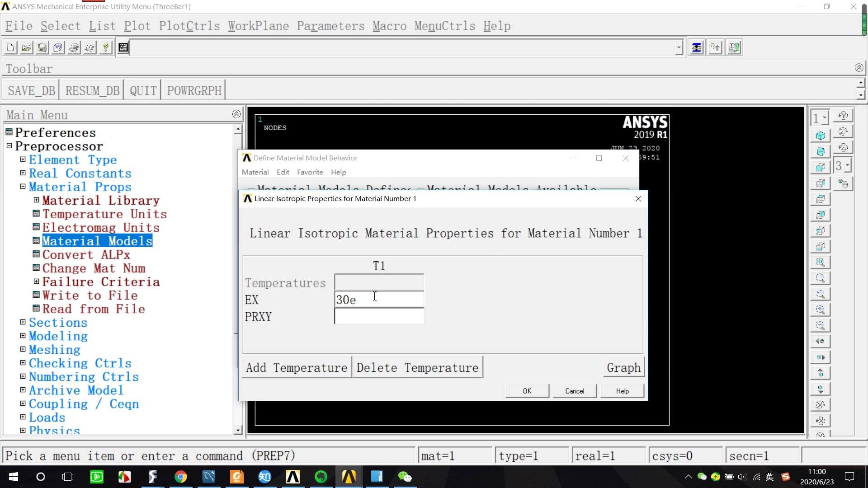Click the PRXY input field
The height and width of the screenshot is (488, 868).
point(379,316)
